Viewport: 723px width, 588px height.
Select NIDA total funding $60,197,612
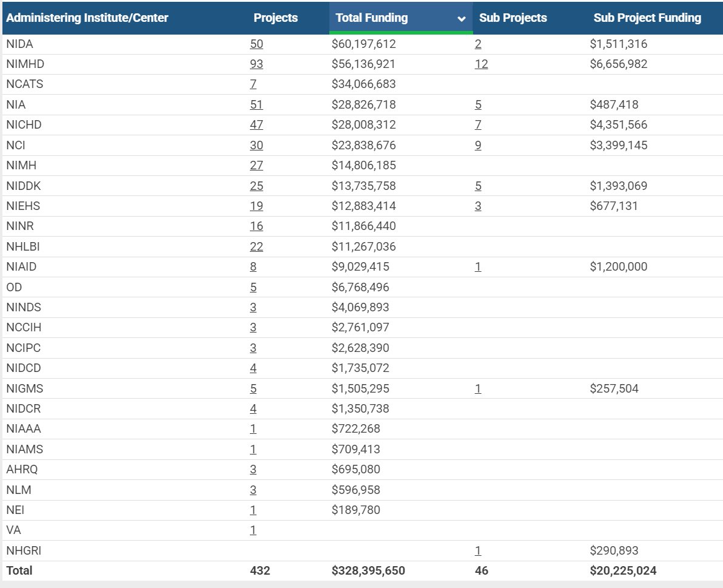(x=364, y=44)
